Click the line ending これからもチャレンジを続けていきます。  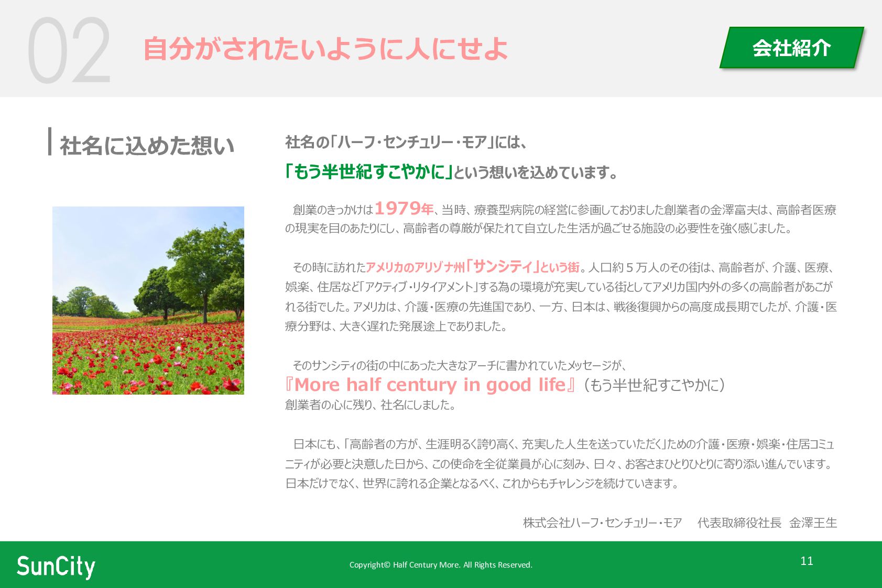point(482,483)
